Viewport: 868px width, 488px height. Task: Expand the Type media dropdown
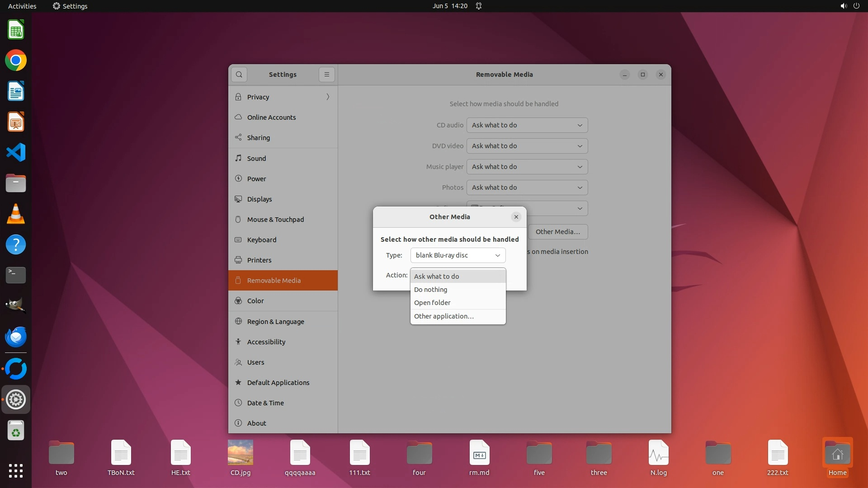[x=458, y=255]
